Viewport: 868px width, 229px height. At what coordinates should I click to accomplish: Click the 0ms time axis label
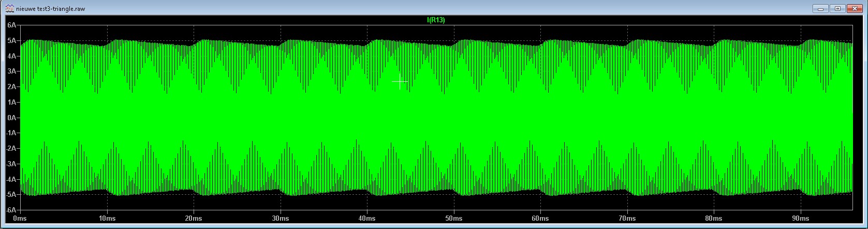coord(20,219)
